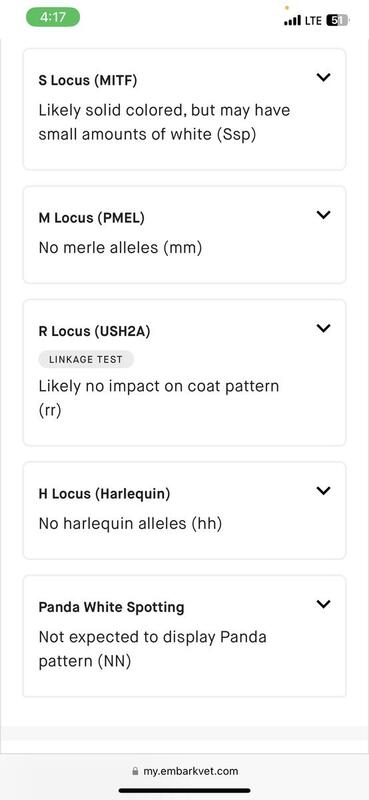Viewport: 369px width, 800px height.
Task: Tap 'No harlequin alleles (hh)' result text
Action: click(130, 523)
